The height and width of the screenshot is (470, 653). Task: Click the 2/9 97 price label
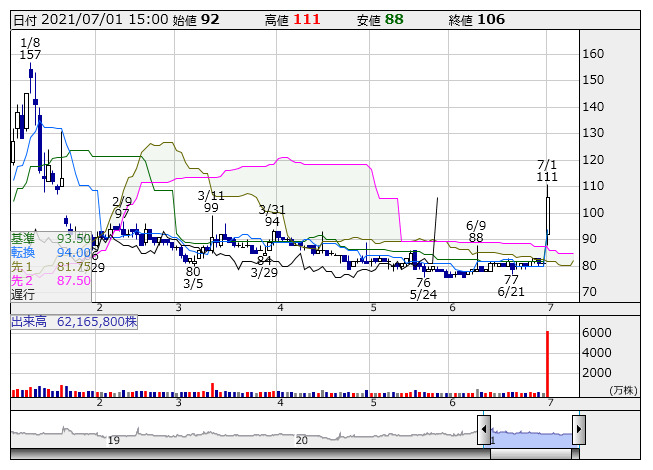122,207
